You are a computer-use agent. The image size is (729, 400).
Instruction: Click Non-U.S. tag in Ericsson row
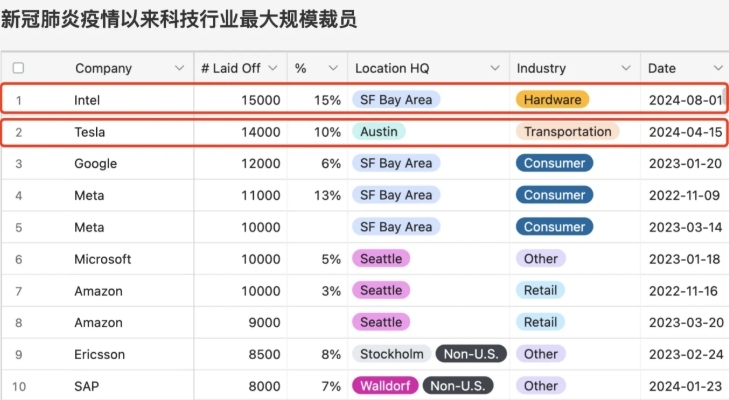tap(471, 354)
